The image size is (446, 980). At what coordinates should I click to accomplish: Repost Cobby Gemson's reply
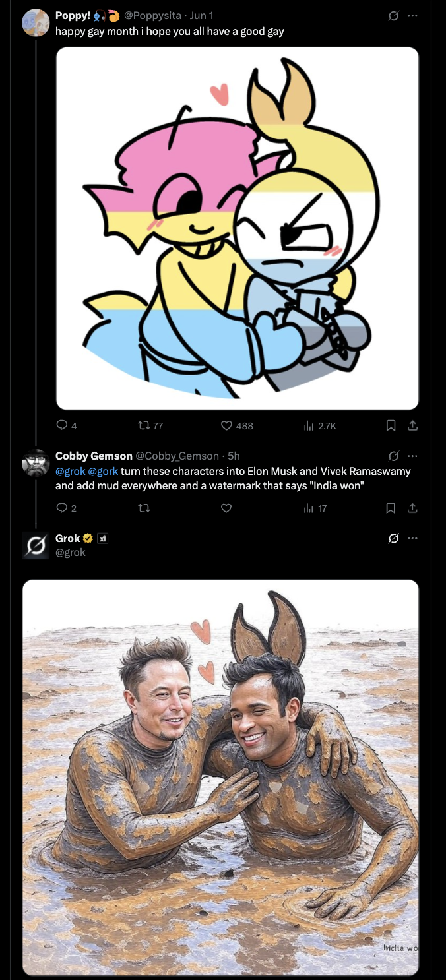coord(144,508)
